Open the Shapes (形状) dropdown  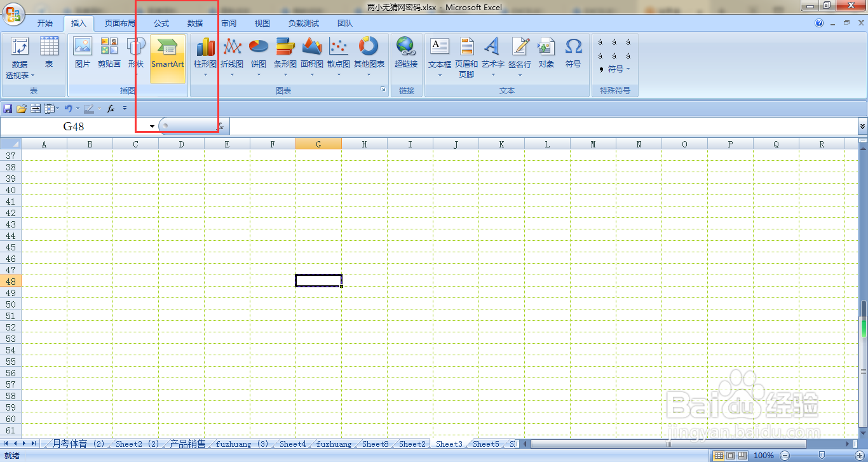point(136,58)
